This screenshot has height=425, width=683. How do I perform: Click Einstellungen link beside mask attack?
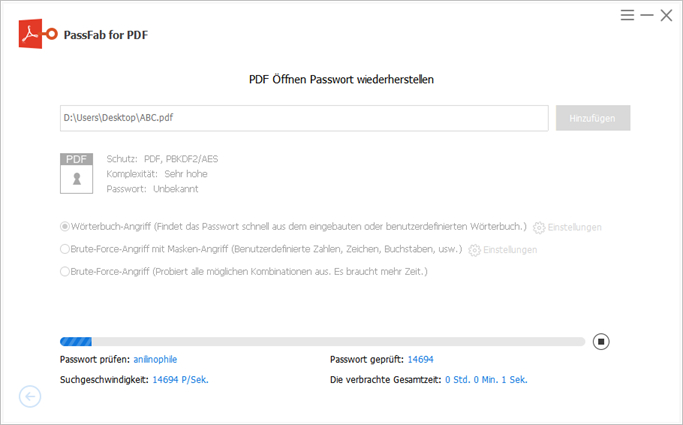pos(510,250)
